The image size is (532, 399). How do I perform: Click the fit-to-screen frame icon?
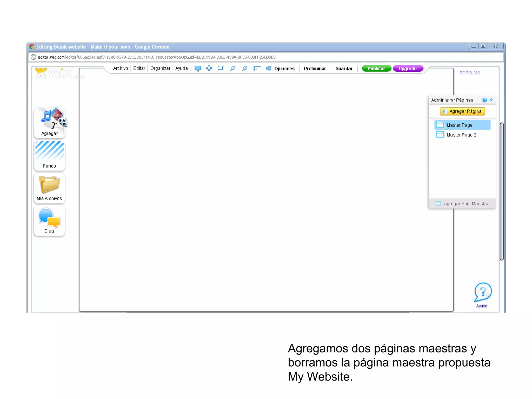pos(221,68)
